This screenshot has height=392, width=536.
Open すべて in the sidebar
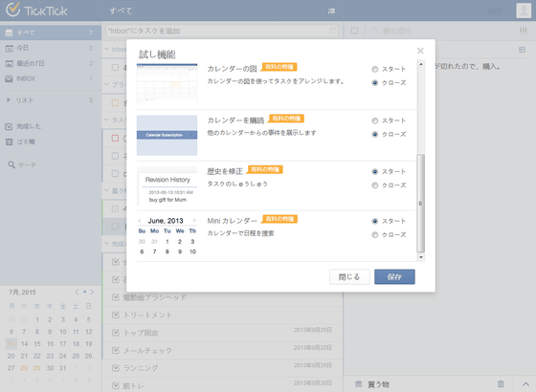tap(51, 33)
